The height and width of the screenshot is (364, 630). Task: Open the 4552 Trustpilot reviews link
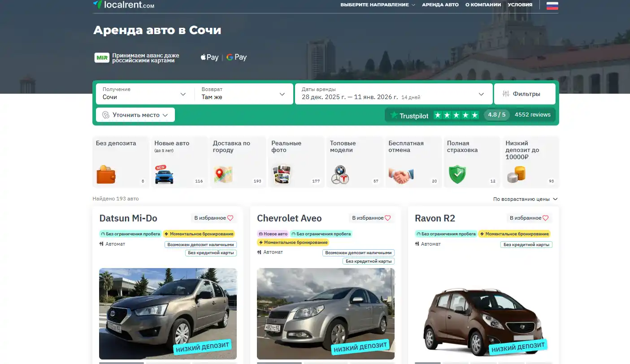(533, 115)
